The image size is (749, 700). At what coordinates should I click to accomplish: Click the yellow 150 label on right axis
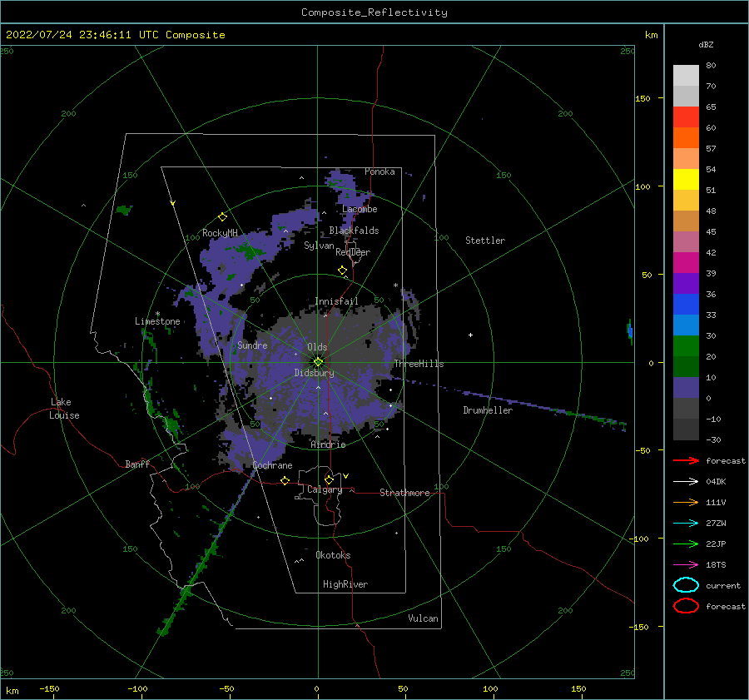[x=643, y=98]
